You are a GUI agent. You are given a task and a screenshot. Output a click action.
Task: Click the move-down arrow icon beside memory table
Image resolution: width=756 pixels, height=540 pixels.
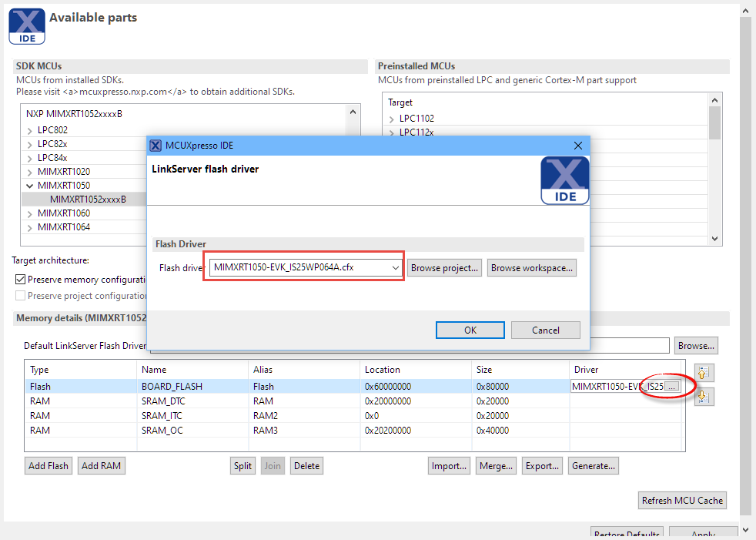(704, 397)
